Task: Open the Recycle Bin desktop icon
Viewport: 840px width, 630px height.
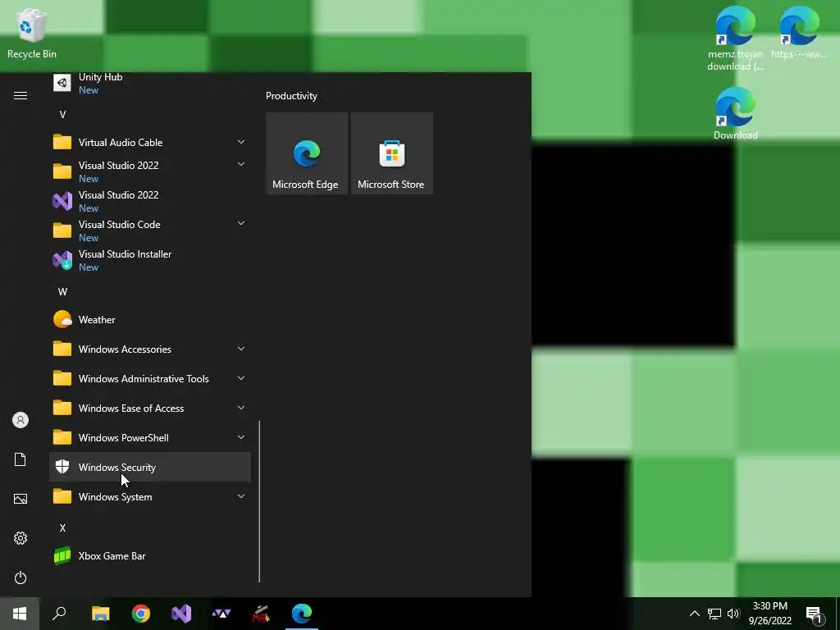Action: (x=32, y=33)
